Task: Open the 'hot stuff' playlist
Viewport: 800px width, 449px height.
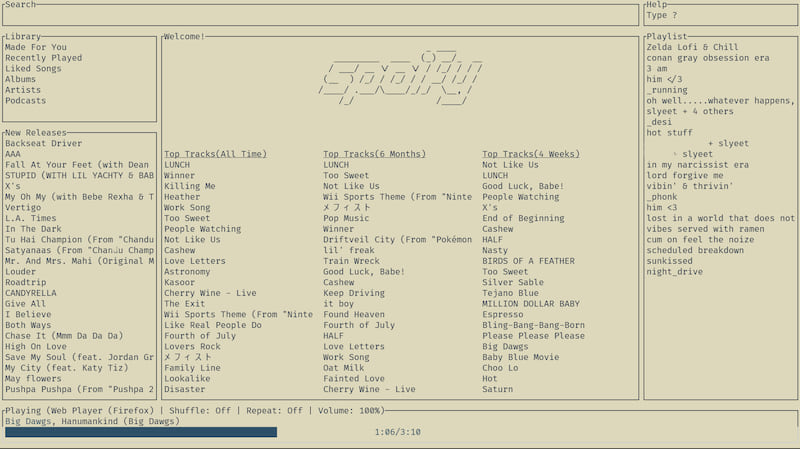Action: tap(669, 133)
